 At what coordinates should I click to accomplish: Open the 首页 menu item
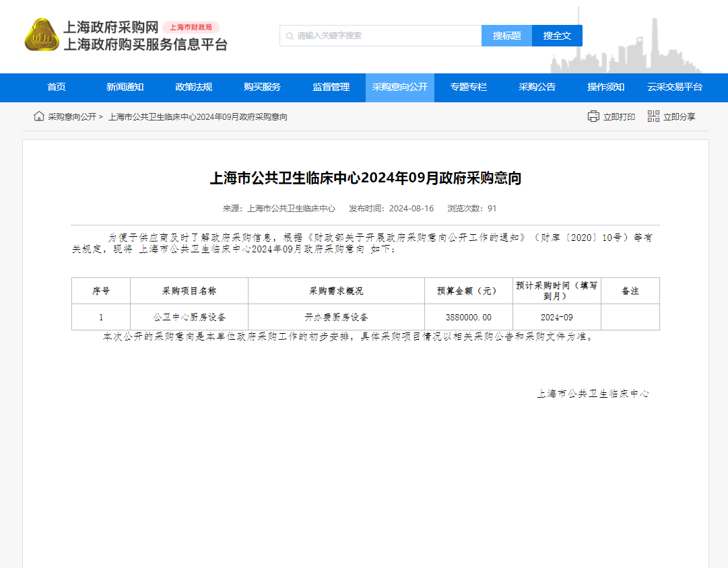[x=57, y=87]
